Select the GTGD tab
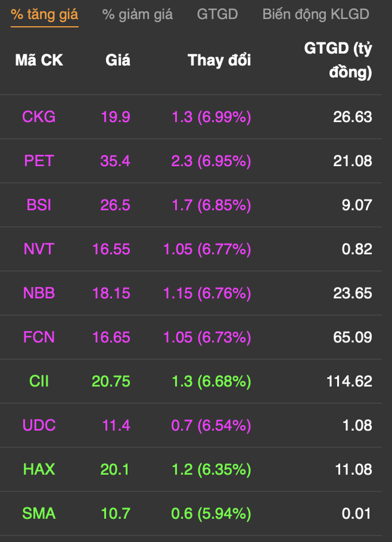Image resolution: width=392 pixels, height=542 pixels. [x=217, y=15]
